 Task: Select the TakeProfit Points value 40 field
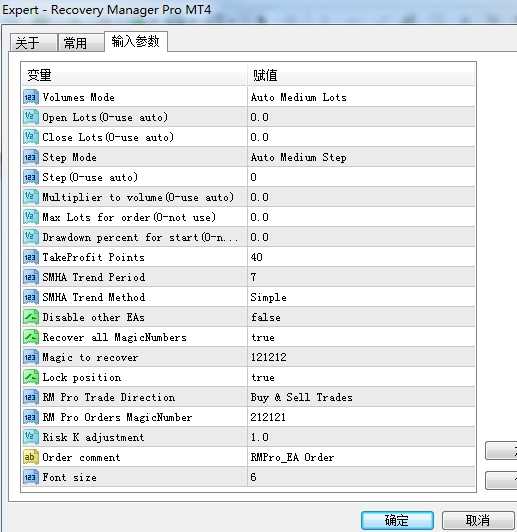point(361,258)
